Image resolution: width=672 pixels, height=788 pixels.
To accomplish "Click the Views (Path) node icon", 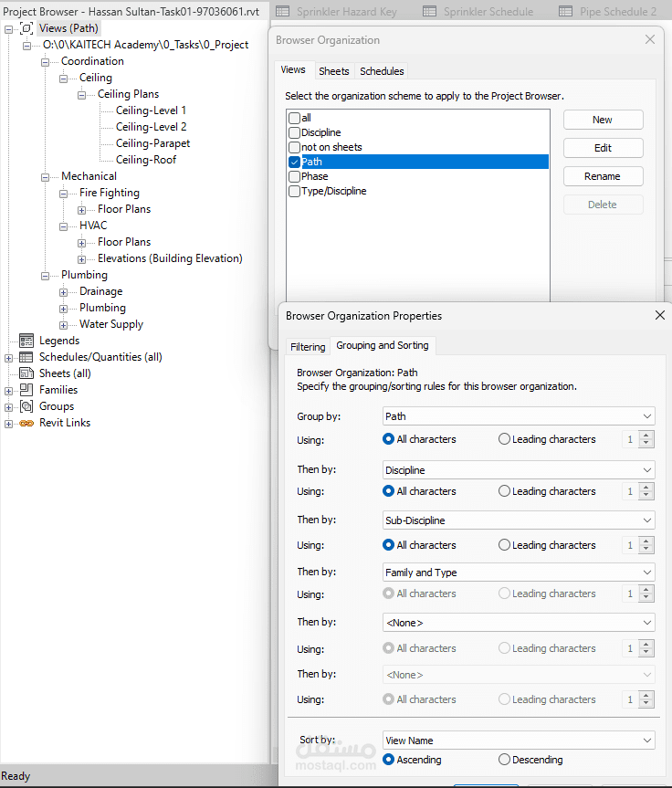I will (26, 28).
